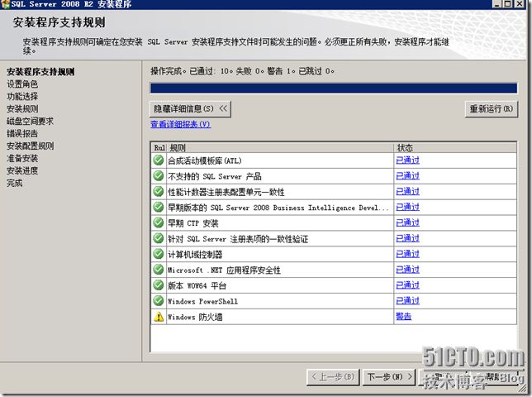Open 已通过 status link for 不支持的 SQL Server 产品

pyautogui.click(x=407, y=175)
